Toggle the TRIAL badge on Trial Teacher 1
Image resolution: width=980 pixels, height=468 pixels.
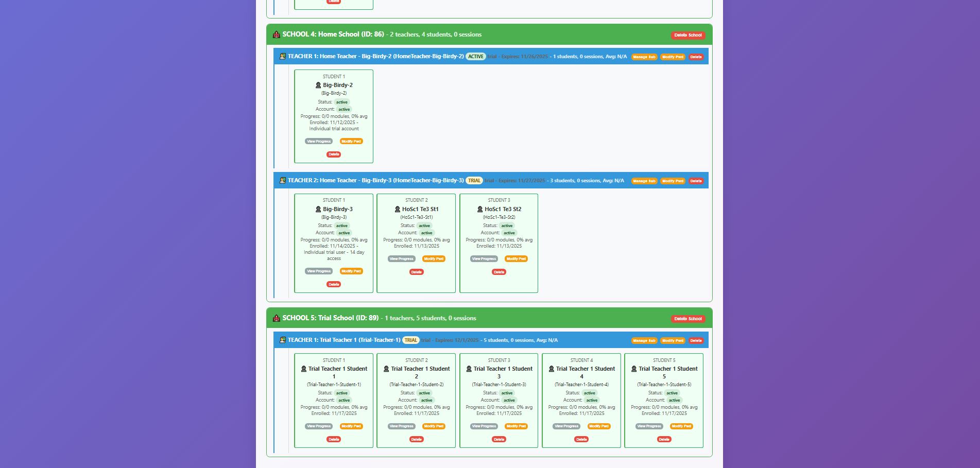[410, 340]
